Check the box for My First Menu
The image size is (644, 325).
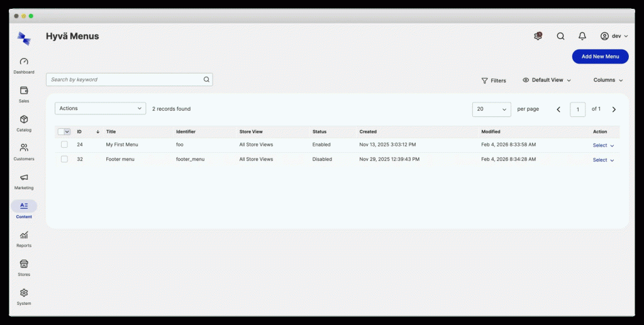(65, 145)
